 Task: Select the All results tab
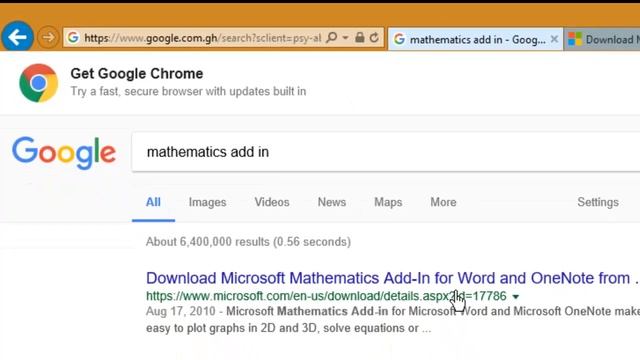153,202
